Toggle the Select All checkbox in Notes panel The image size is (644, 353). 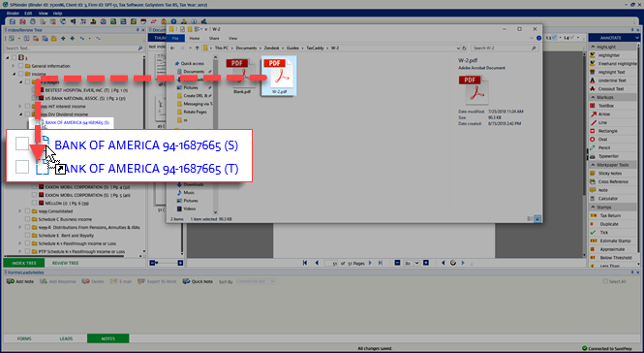coord(605,281)
